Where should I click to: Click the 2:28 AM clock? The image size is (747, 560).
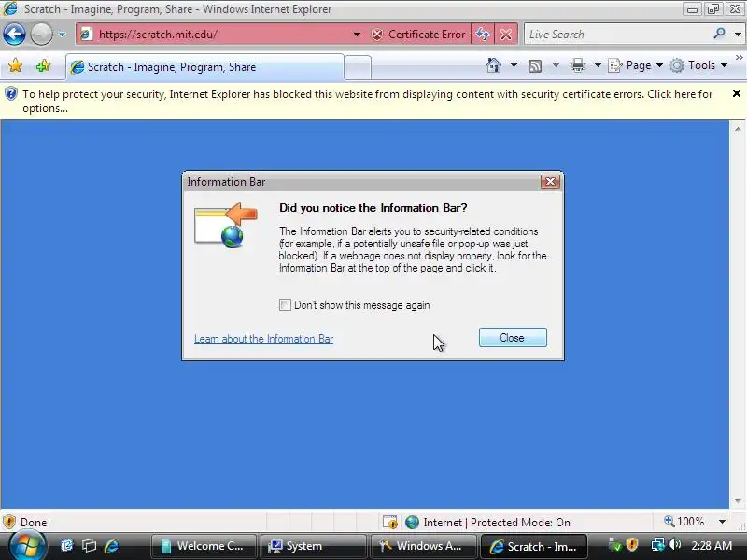click(712, 546)
